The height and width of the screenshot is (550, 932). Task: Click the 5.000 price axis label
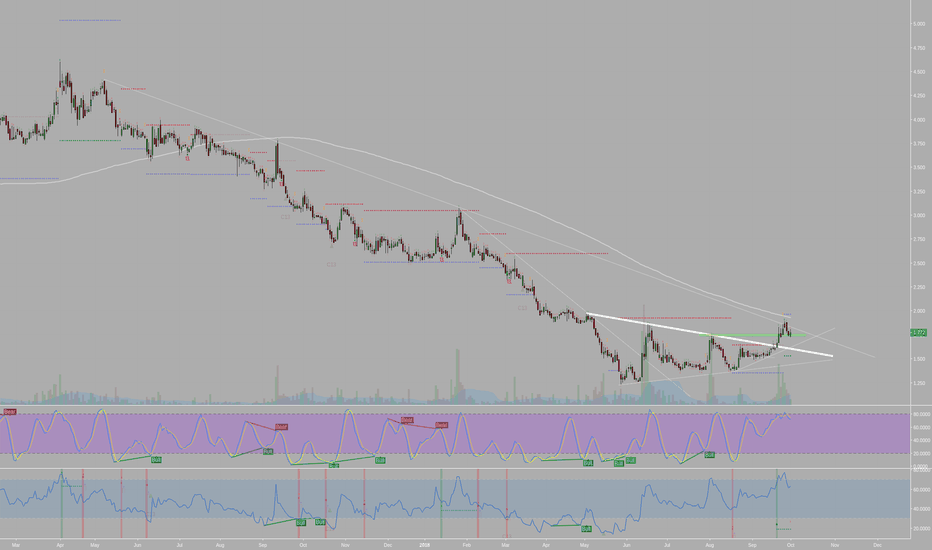coord(920,24)
